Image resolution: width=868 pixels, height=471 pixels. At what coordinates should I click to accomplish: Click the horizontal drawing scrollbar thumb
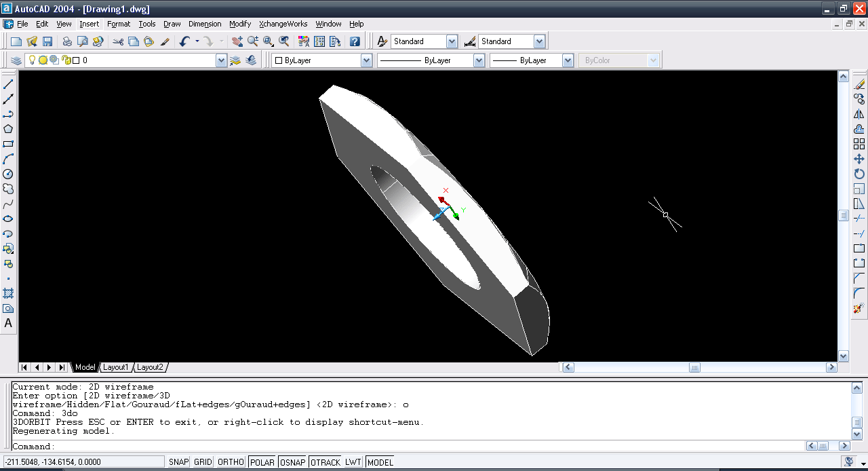tap(694, 367)
